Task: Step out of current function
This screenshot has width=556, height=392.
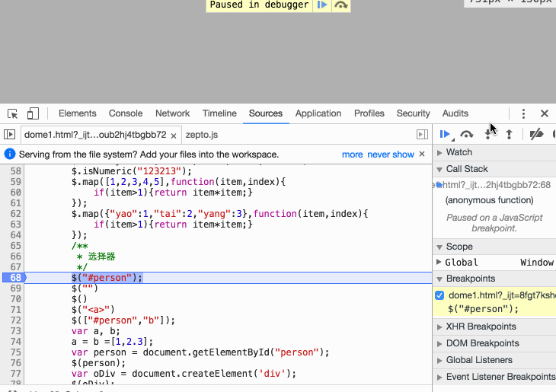Action: click(x=509, y=134)
